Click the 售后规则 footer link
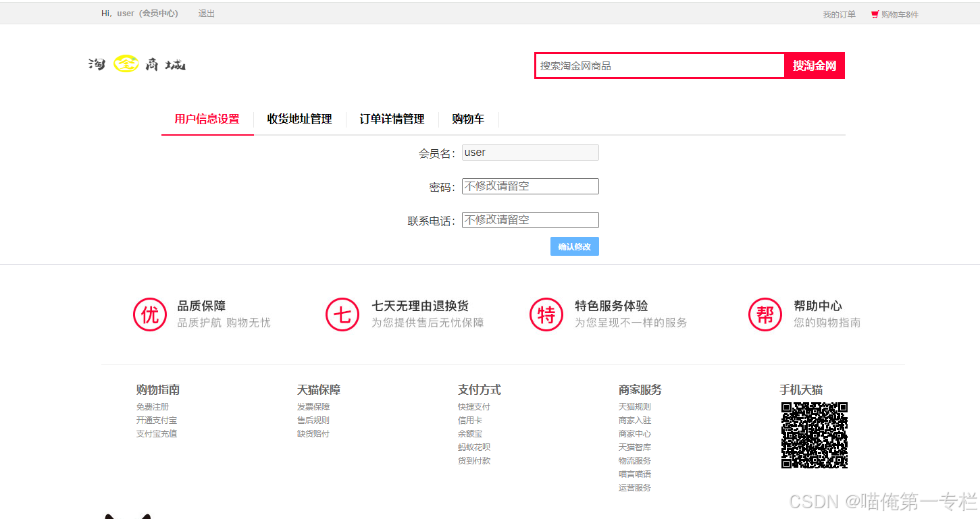This screenshot has height=519, width=980. pos(313,420)
